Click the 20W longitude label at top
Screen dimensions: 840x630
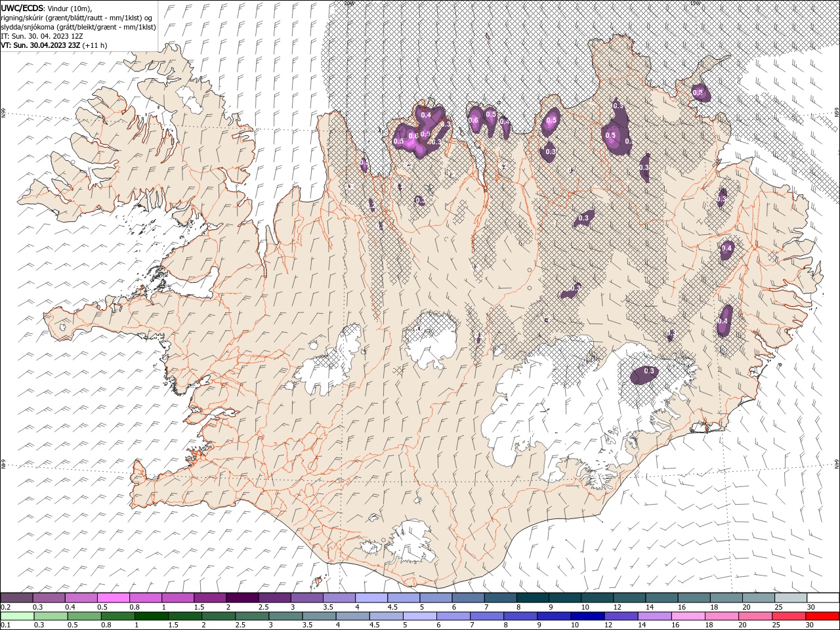click(x=348, y=3)
